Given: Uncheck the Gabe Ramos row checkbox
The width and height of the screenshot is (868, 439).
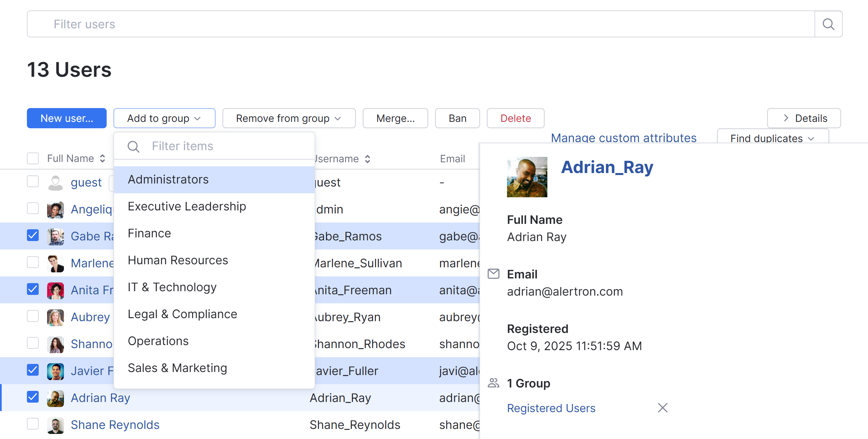Looking at the screenshot, I should (33, 236).
